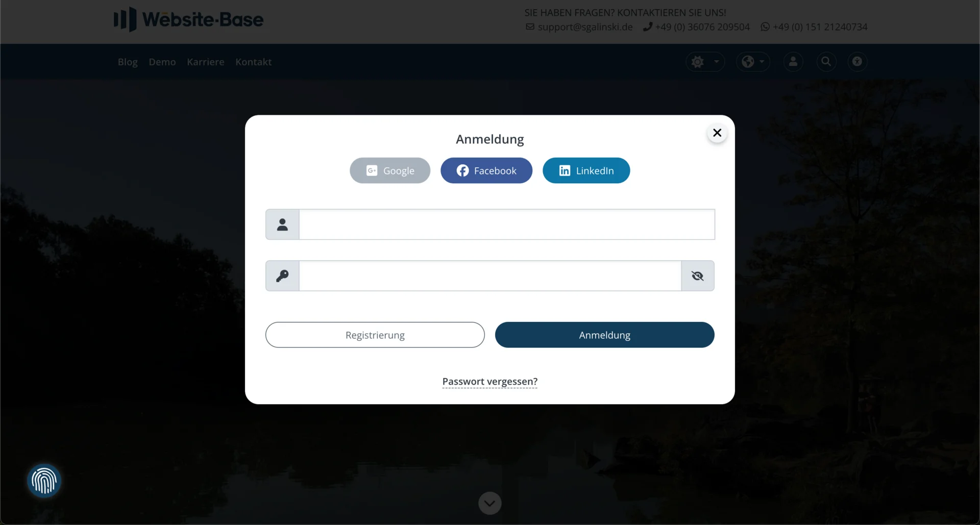
Task: Sign in with the Google button
Action: tap(390, 170)
